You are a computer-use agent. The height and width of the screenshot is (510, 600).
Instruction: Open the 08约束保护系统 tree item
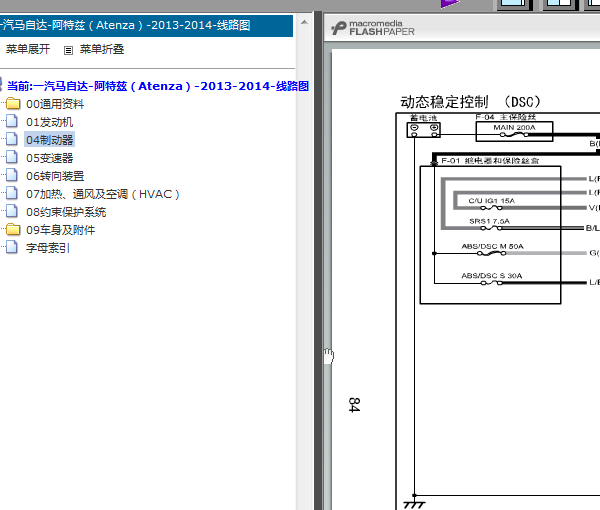coord(66,212)
